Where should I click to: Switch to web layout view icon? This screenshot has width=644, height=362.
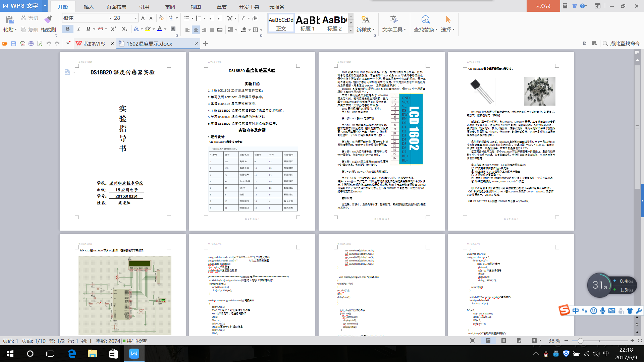[519, 341]
